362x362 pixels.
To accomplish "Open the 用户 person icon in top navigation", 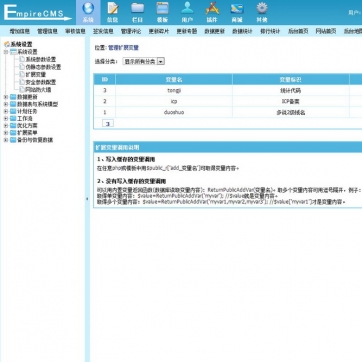I will tap(187, 8).
